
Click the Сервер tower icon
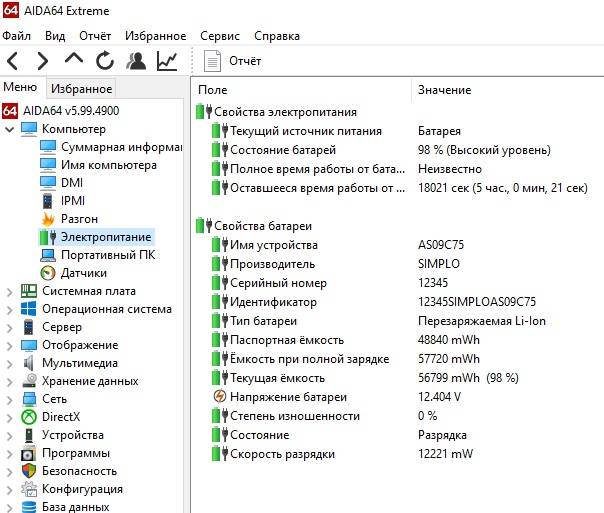tap(29, 327)
